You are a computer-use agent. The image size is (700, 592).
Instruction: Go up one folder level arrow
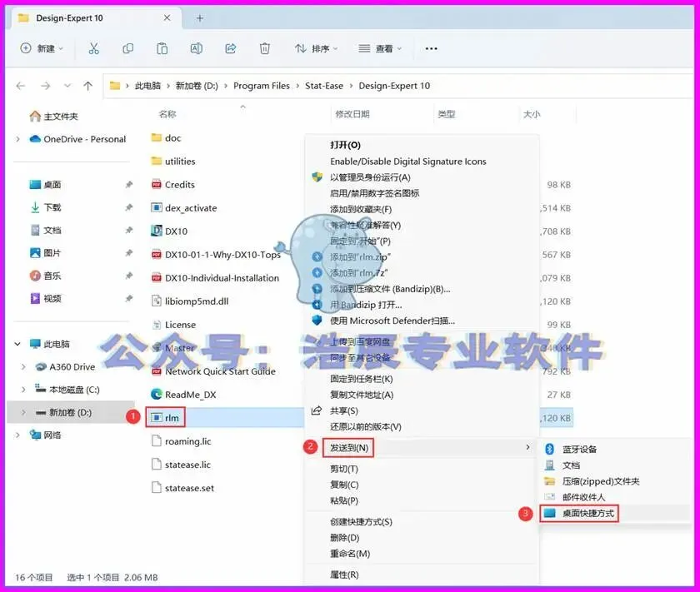[x=88, y=86]
